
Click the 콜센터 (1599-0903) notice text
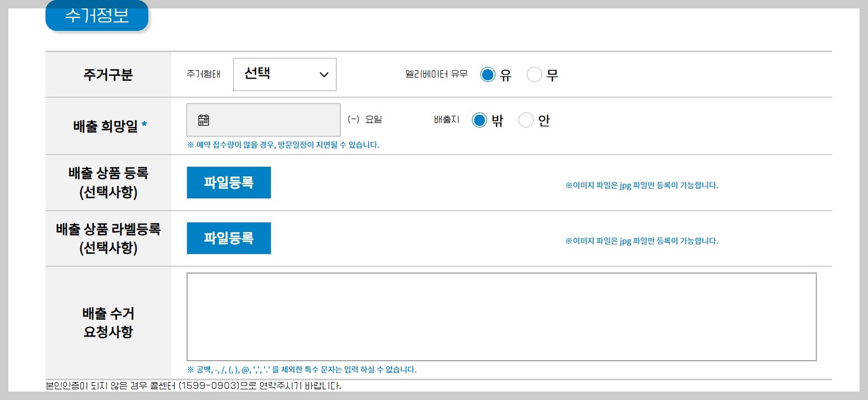click(193, 386)
